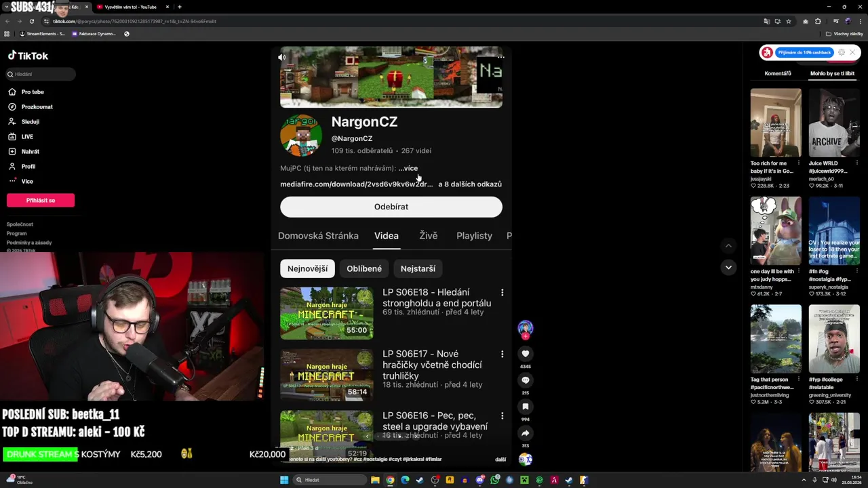Open the Profil page
Viewport: 868px width, 488px height.
point(22,167)
